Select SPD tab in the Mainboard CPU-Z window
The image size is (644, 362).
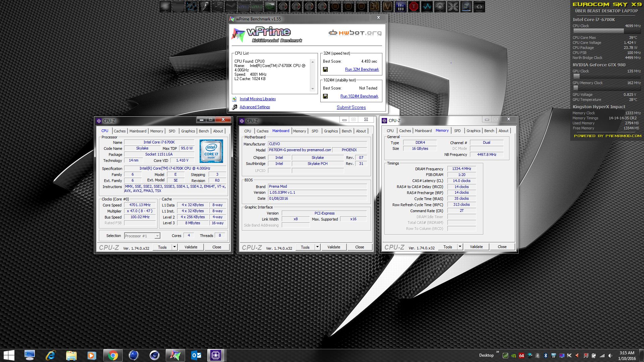tap(315, 131)
